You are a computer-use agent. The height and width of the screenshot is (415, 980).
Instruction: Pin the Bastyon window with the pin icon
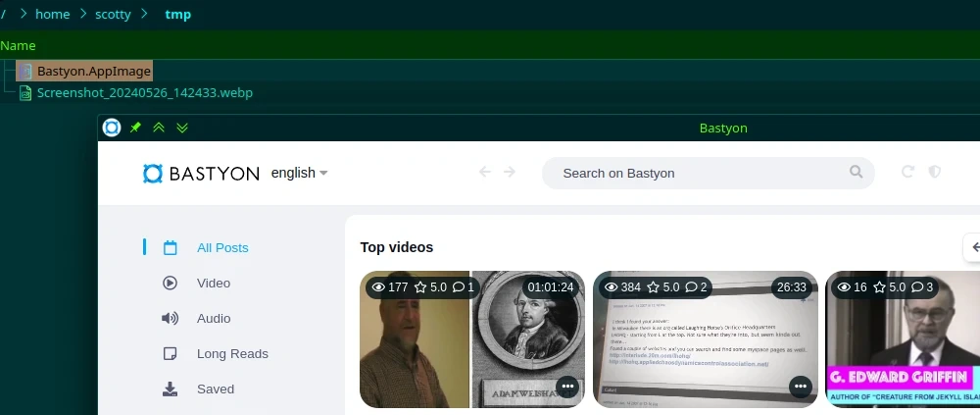[x=135, y=128]
